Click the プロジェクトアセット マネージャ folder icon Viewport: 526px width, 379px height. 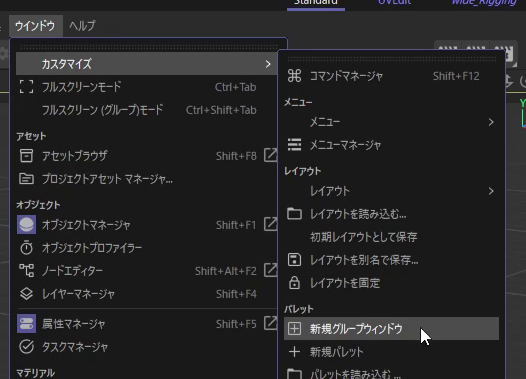(x=27, y=179)
